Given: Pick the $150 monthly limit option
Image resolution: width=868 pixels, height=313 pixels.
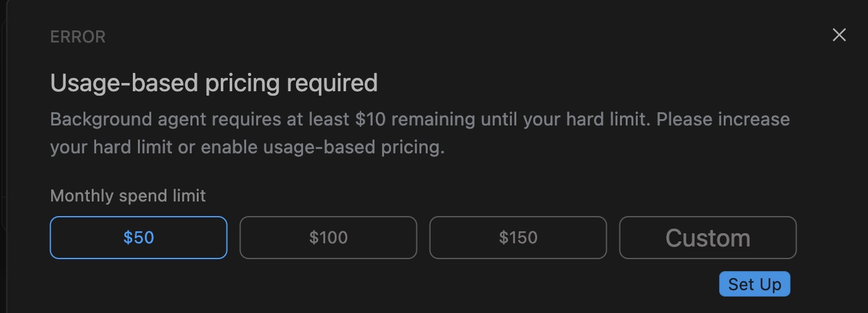Looking at the screenshot, I should click(x=518, y=238).
